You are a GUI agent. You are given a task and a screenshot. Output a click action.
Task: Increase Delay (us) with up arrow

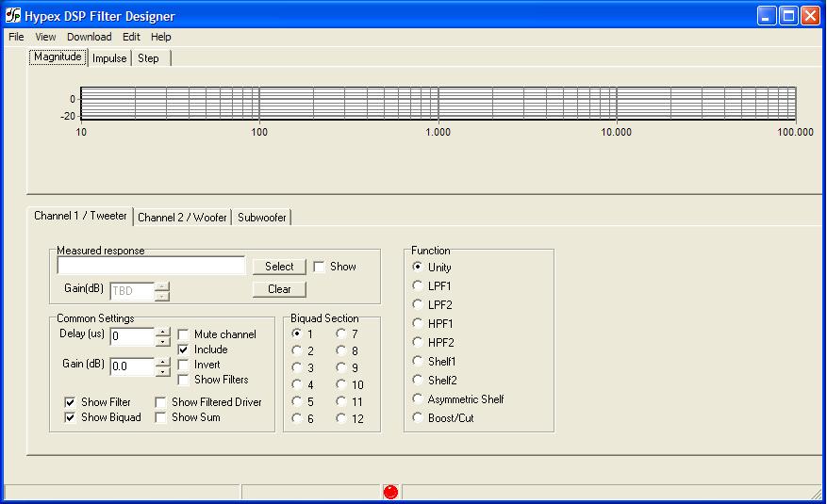pos(163,333)
